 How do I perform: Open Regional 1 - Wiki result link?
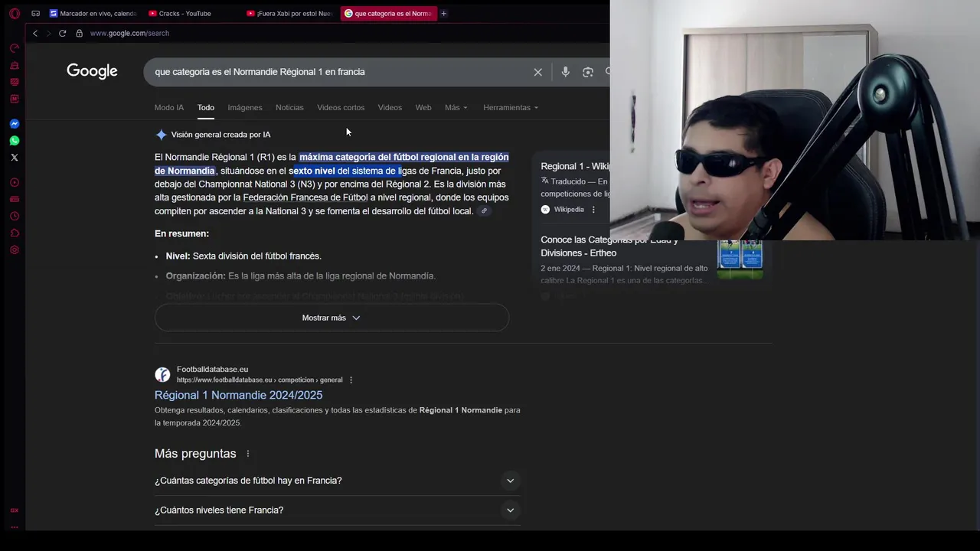(x=575, y=166)
